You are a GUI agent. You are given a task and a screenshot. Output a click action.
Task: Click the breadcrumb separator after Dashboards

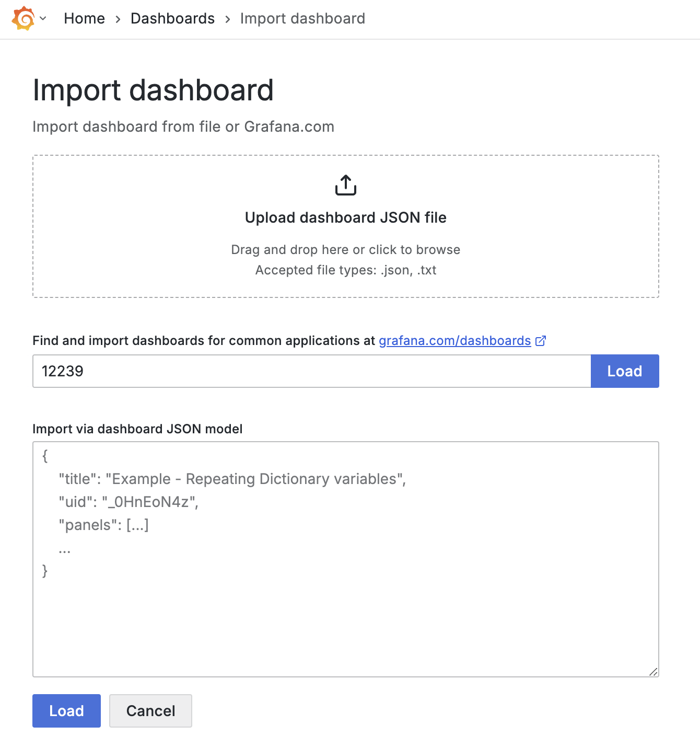click(228, 19)
